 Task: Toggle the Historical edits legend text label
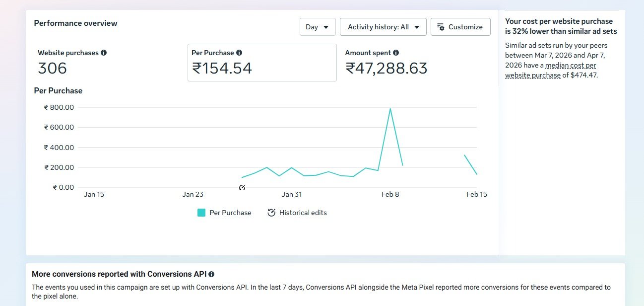[303, 213]
